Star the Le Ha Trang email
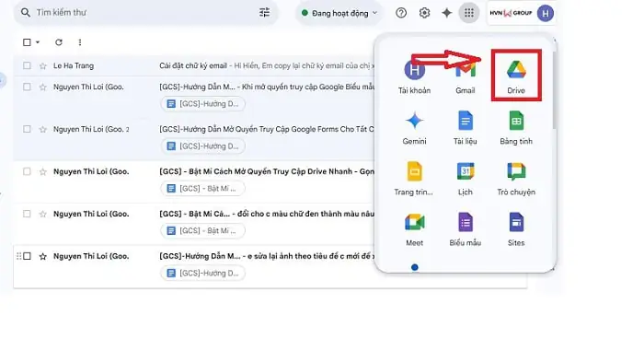The height and width of the screenshot is (362, 644). coord(42,65)
